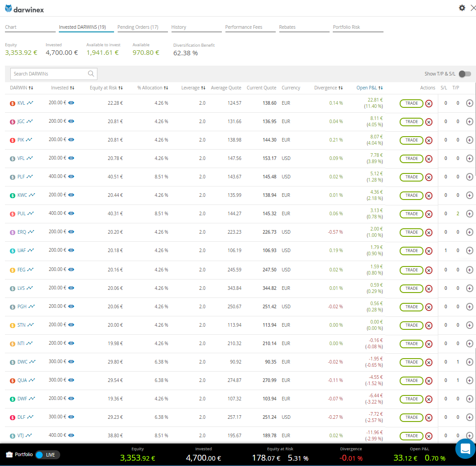Toggle Show T/P & S/L switch
The height and width of the screenshot is (466, 476).
[x=465, y=74]
